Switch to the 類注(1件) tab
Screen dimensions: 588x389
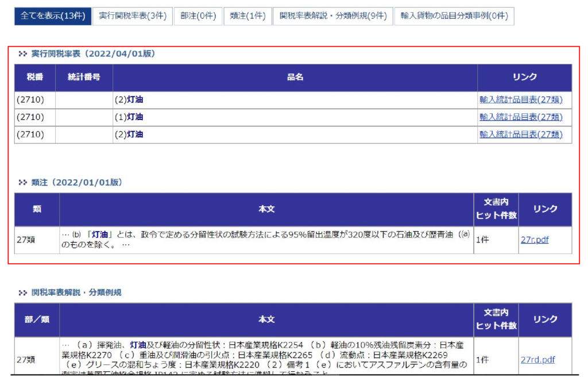(x=247, y=16)
